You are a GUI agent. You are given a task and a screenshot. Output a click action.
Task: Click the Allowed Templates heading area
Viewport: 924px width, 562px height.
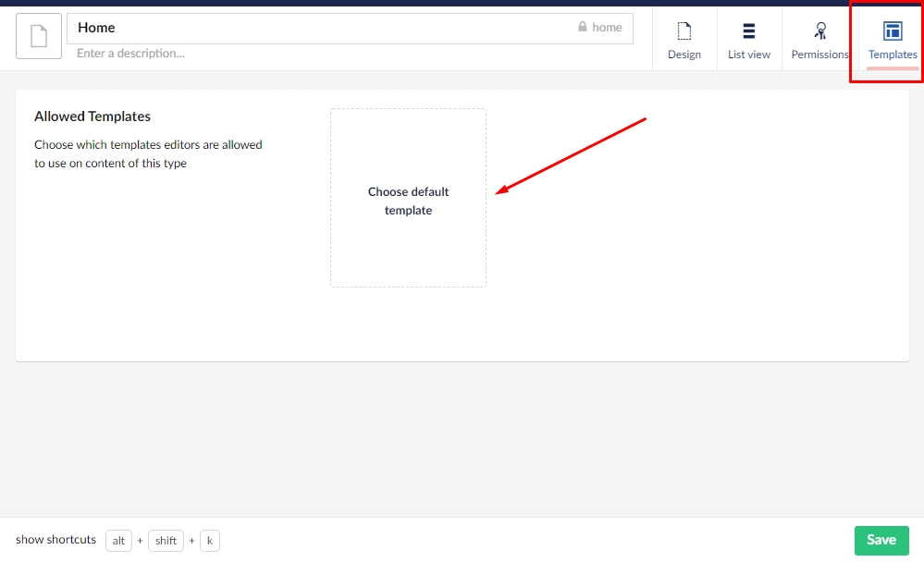click(x=92, y=116)
